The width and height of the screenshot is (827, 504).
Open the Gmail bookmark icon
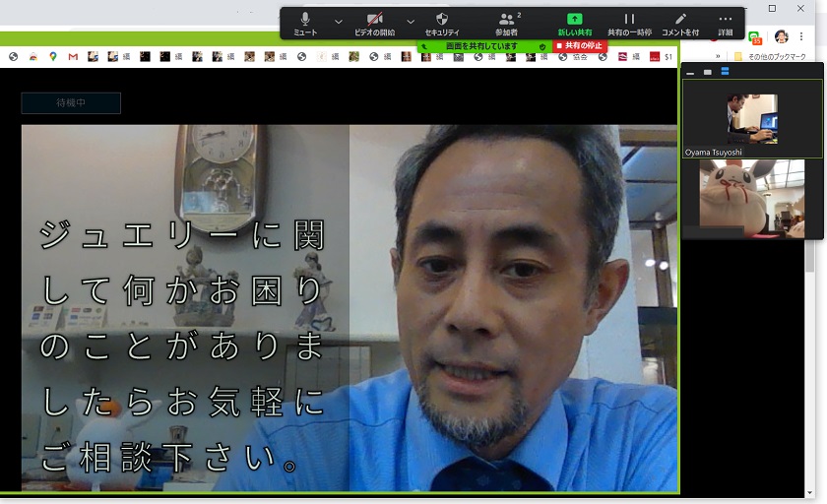(73, 57)
